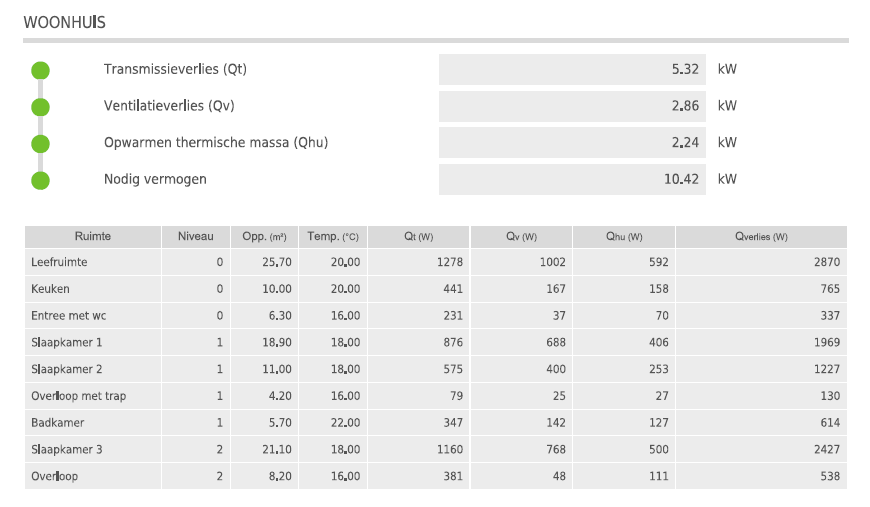Click the Temp. (°C) column header
Screen dimensions: 870x507
tap(333, 237)
